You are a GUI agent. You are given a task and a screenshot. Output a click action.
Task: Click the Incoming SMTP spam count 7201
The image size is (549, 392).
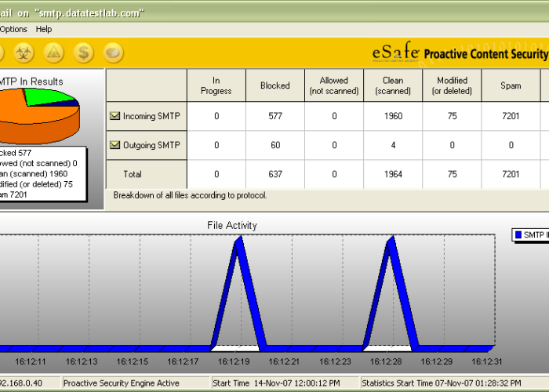[x=511, y=116]
